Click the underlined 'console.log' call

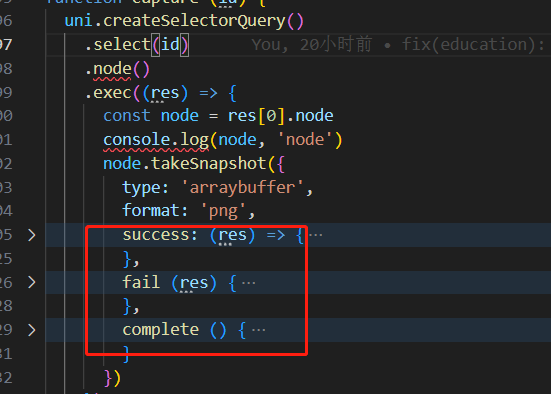(x=156, y=140)
